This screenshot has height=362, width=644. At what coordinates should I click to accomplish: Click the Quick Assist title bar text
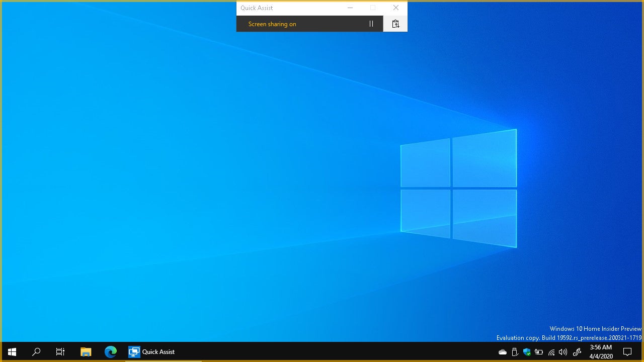click(x=257, y=8)
